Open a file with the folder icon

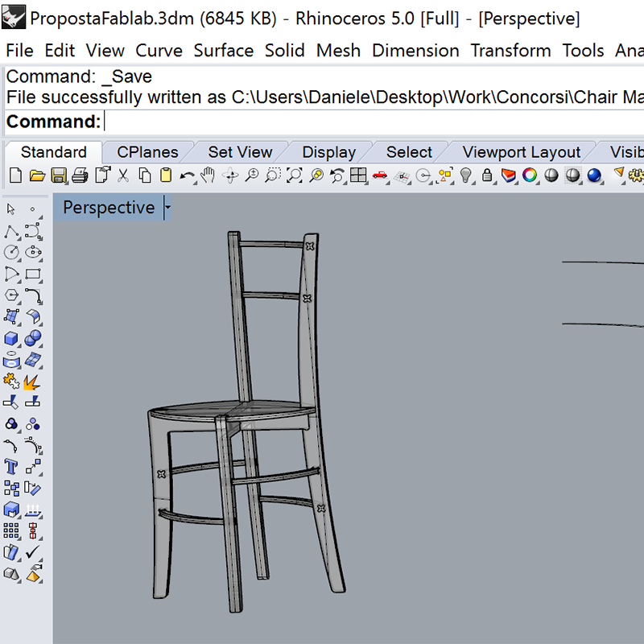(x=37, y=175)
